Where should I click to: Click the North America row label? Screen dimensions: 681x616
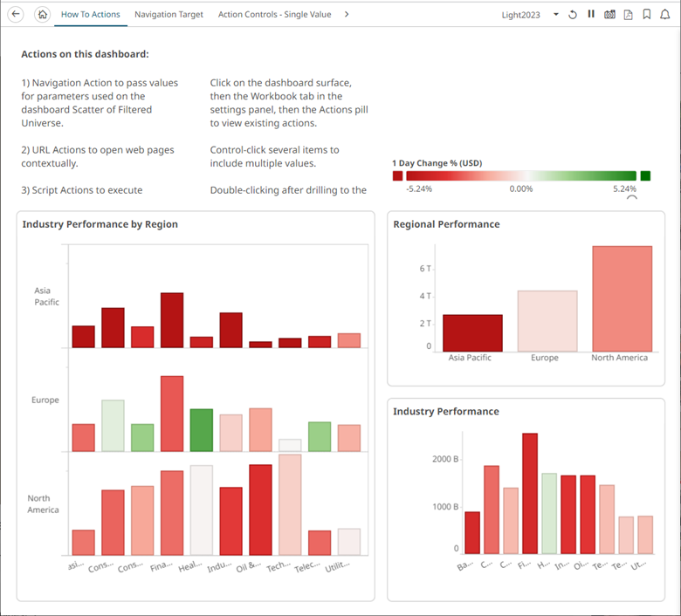pos(43,504)
